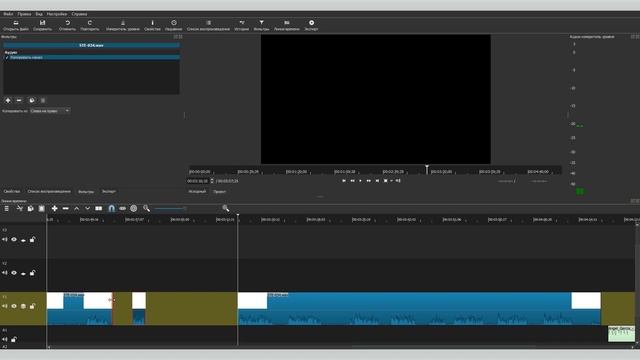Click the Open File (Открыть файл) toolbar icon

[16, 23]
